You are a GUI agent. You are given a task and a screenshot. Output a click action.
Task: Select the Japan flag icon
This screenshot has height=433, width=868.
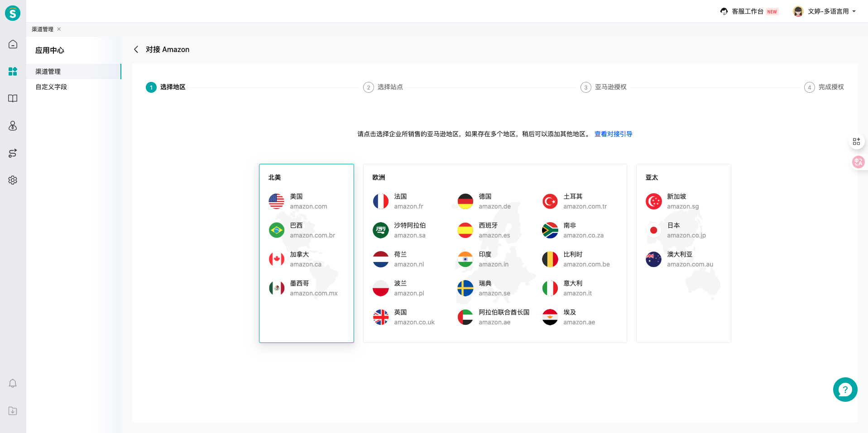(x=653, y=230)
